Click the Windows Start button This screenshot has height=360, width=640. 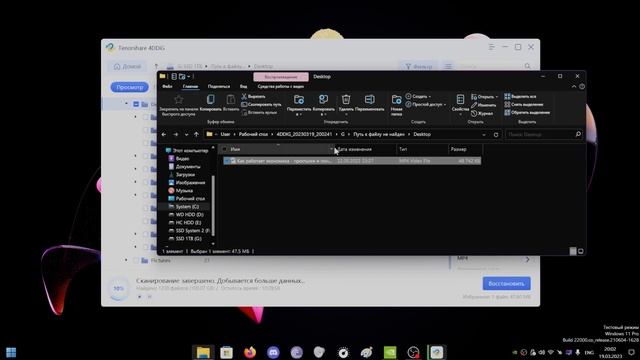[11, 352]
